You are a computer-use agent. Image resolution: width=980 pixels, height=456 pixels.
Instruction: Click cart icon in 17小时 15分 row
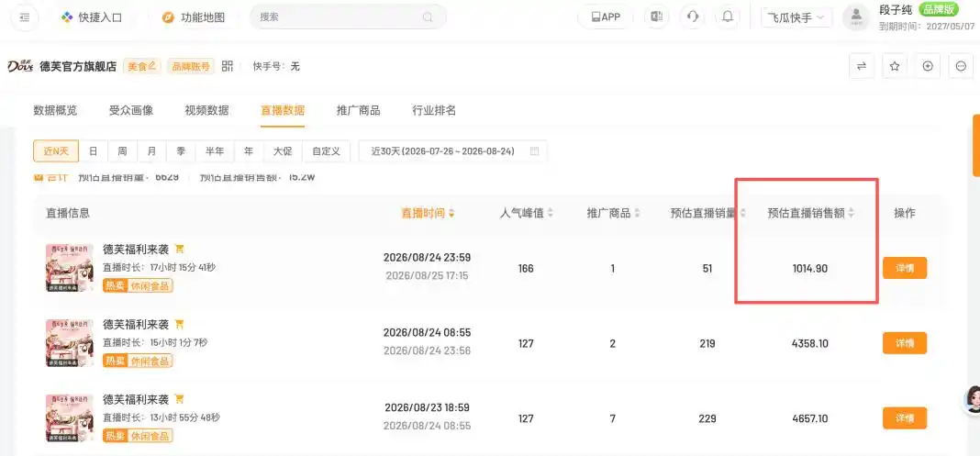(179, 249)
